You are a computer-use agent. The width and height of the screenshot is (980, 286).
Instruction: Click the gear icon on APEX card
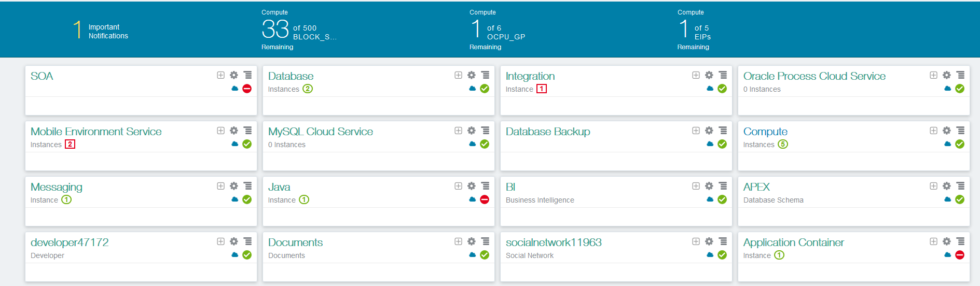tap(947, 186)
